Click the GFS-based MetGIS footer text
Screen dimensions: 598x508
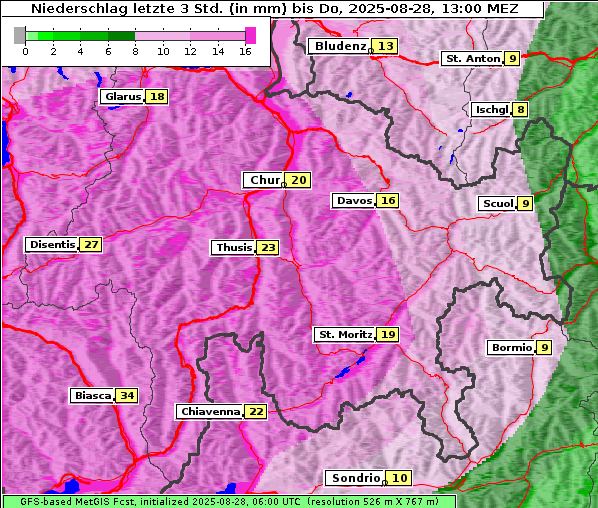coord(229,502)
